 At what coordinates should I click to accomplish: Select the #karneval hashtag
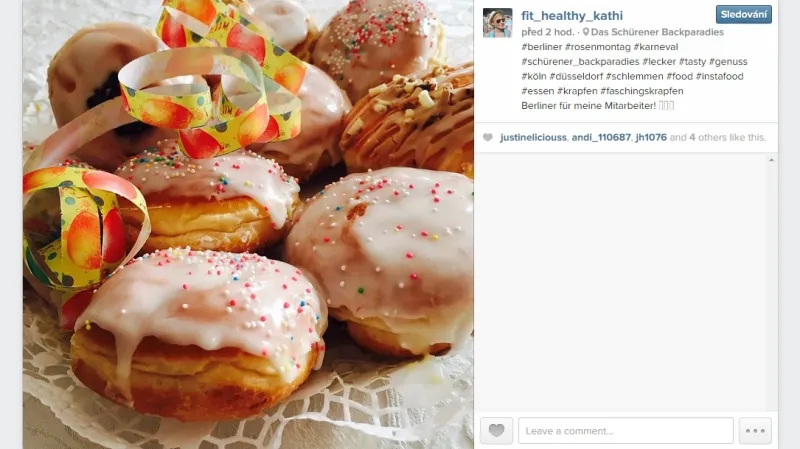pyautogui.click(x=656, y=47)
